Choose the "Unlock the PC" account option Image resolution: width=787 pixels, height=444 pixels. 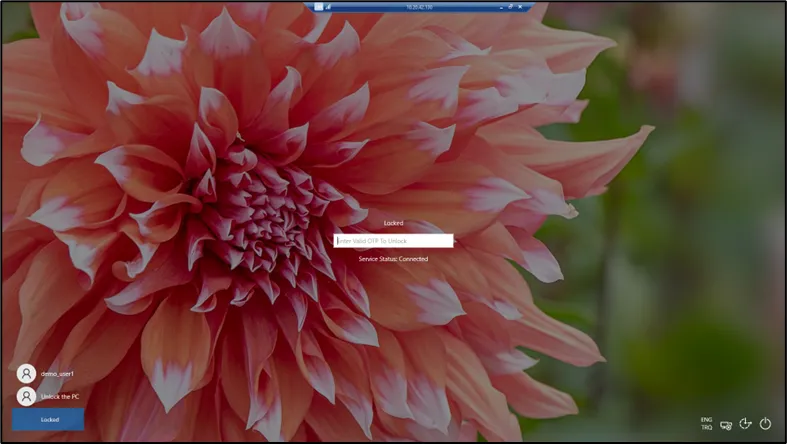click(48, 396)
